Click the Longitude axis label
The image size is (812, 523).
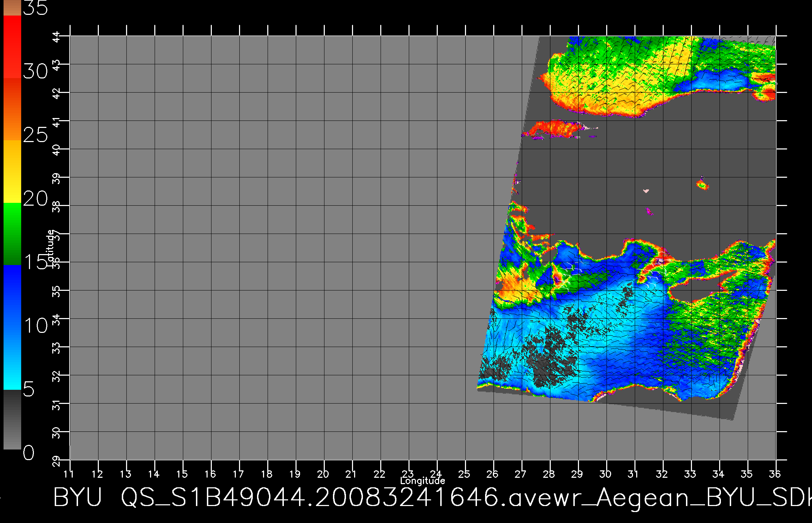[423, 481]
